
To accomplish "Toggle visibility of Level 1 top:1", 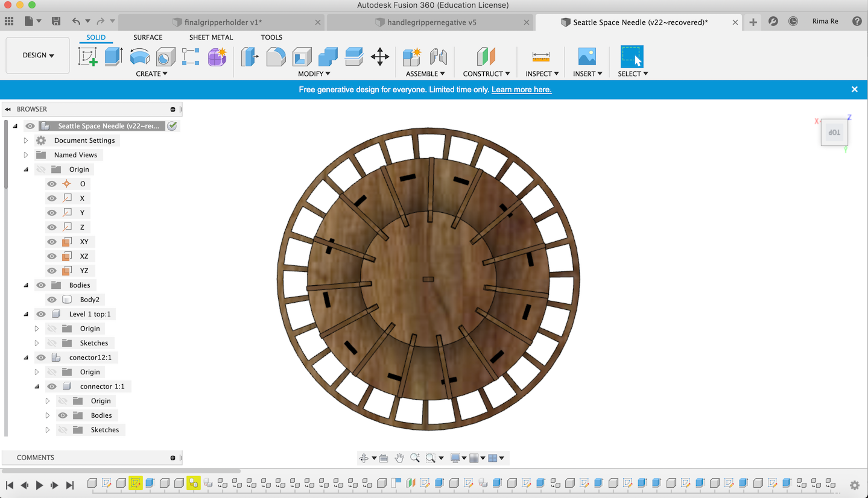I will 41,314.
